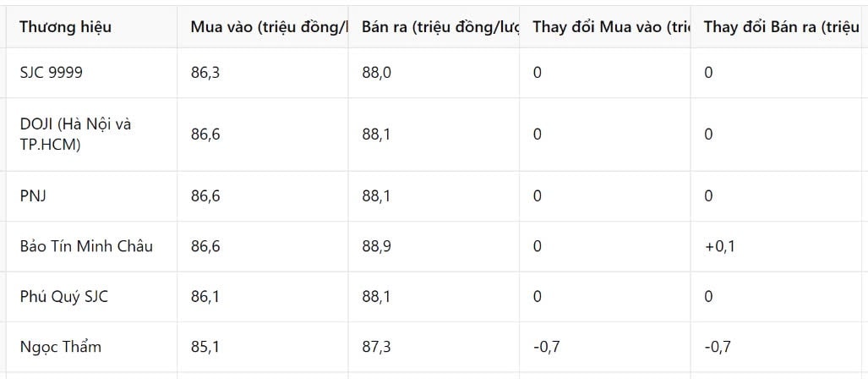Viewport: 868px width, 379px height.
Task: Click Ngọc Thẩm buy price 85,1
Action: [x=205, y=348]
